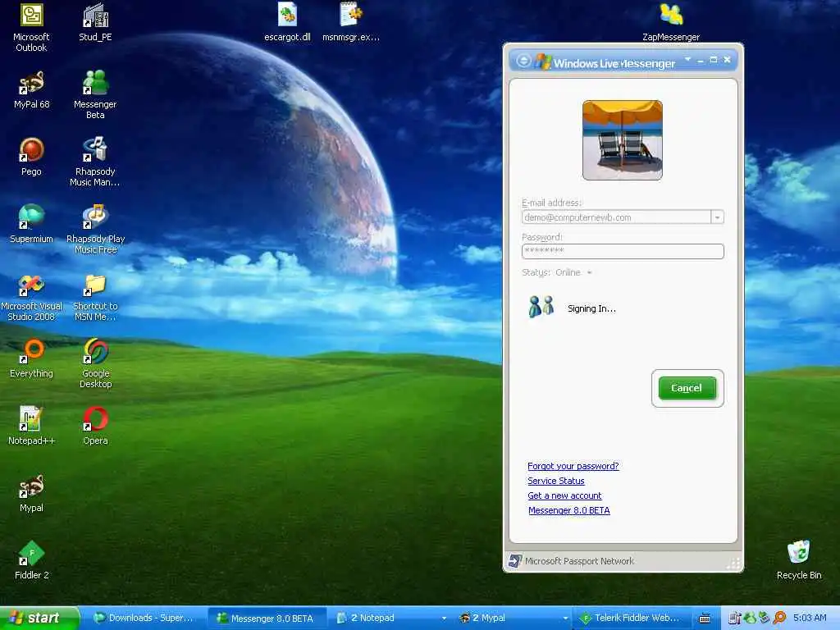Click the E-mail address field
Viewport: 840px width, 630px height.
(x=616, y=217)
